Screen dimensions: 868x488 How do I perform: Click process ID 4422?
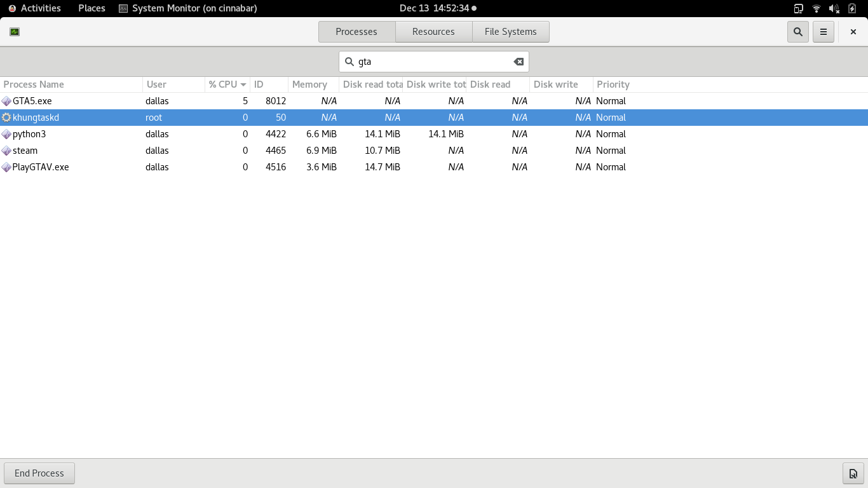276,134
